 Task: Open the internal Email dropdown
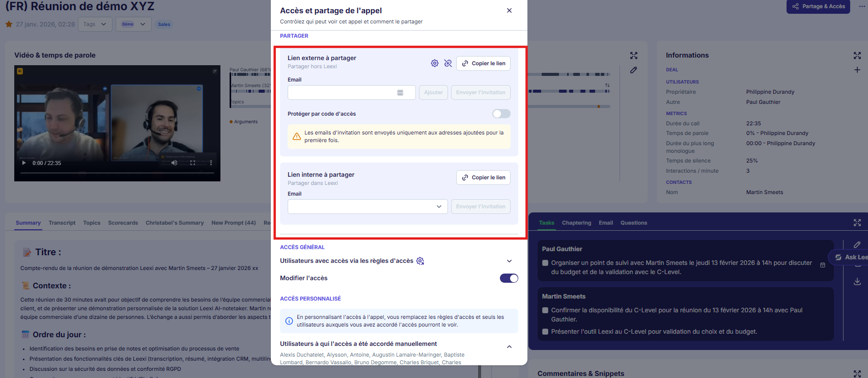click(368, 206)
